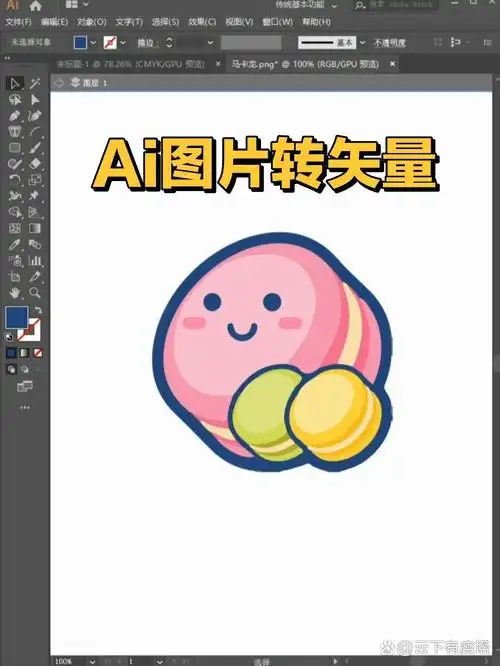Open the 文字(T) menu
Viewport: 500px width, 666px height.
(x=129, y=22)
